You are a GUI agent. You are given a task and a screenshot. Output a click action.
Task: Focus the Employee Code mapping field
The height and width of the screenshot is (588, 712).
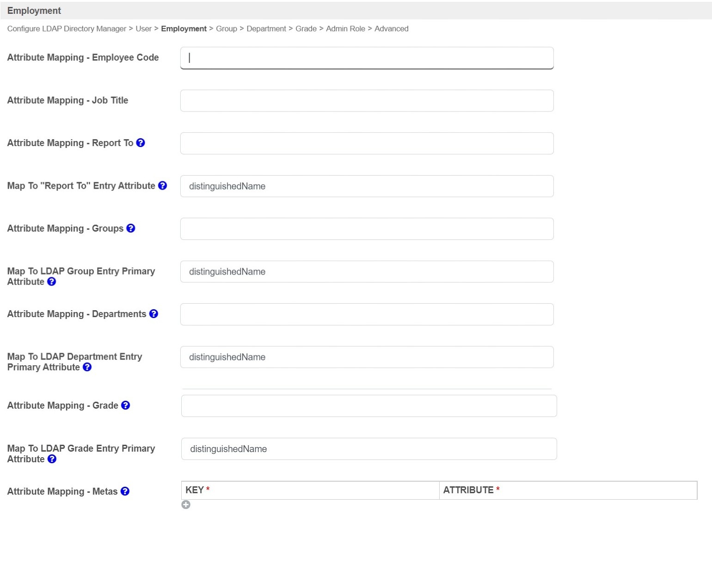(x=367, y=58)
